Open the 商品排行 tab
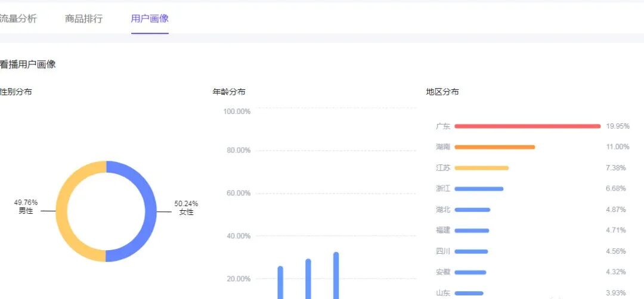Image resolution: width=644 pixels, height=299 pixels. coord(84,18)
